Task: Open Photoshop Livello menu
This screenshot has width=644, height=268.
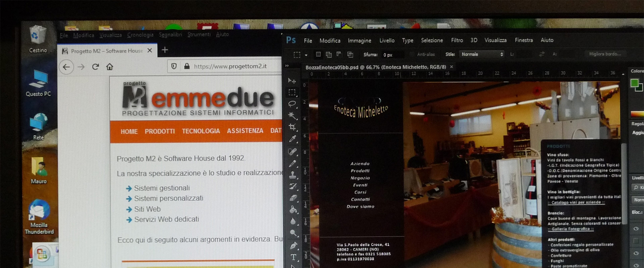Action: [x=387, y=40]
